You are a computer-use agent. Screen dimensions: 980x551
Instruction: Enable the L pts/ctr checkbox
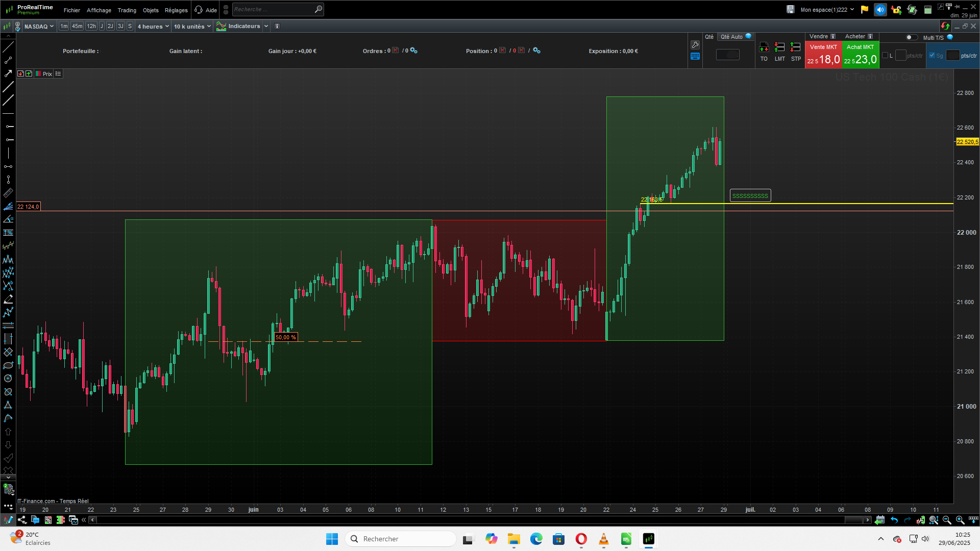pos(885,56)
